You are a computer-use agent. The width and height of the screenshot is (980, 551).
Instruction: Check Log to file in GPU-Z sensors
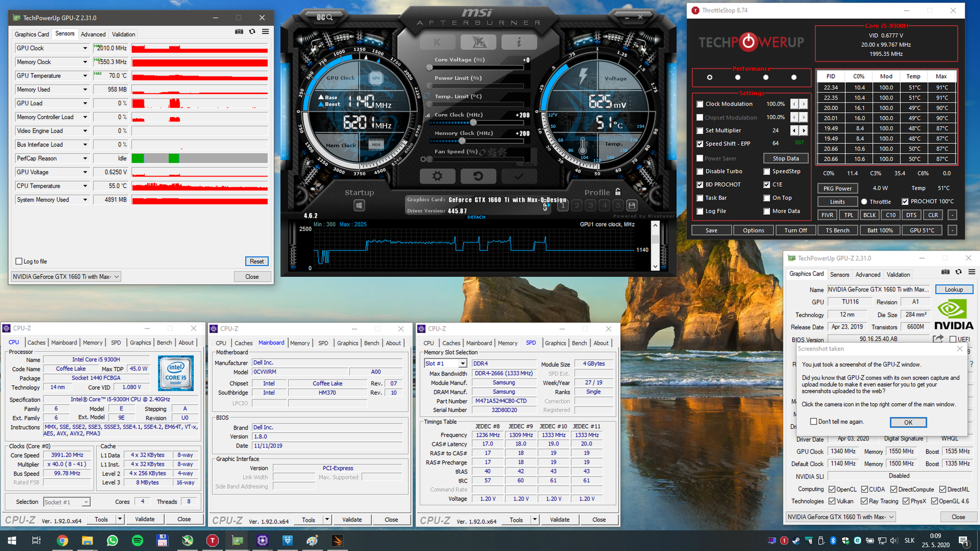click(x=19, y=261)
